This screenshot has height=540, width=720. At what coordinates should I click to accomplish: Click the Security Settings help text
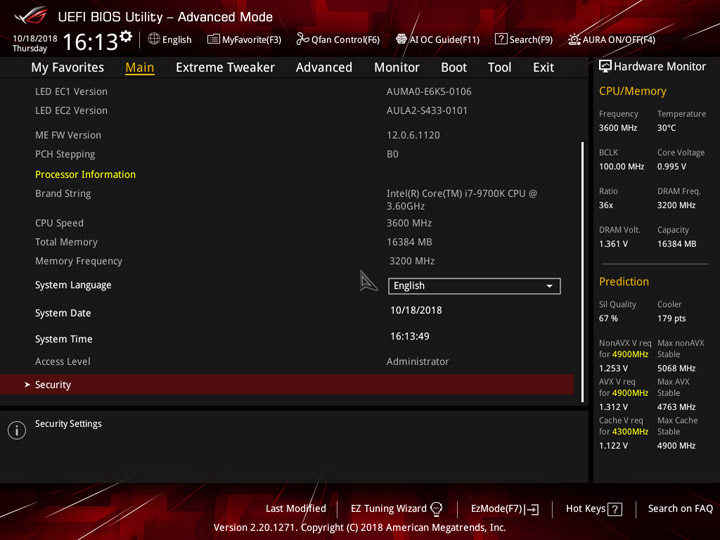point(68,424)
